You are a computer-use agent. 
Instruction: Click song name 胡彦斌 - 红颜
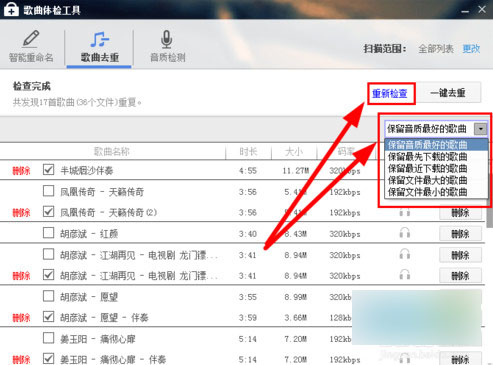pos(89,234)
